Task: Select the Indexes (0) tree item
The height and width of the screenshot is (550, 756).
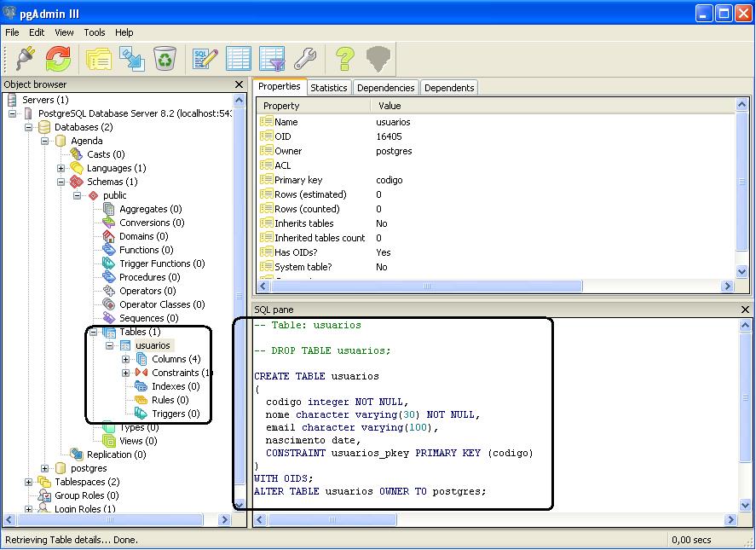Action: 176,386
